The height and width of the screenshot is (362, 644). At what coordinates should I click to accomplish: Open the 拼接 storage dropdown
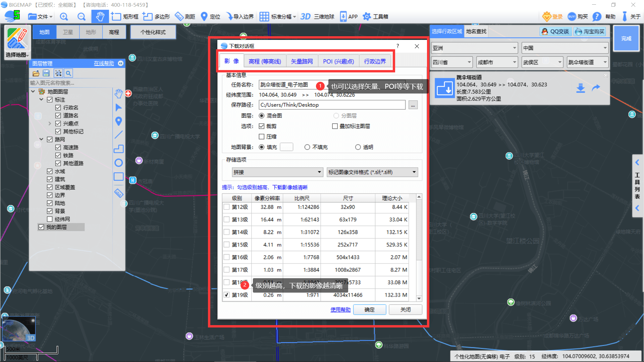click(277, 172)
